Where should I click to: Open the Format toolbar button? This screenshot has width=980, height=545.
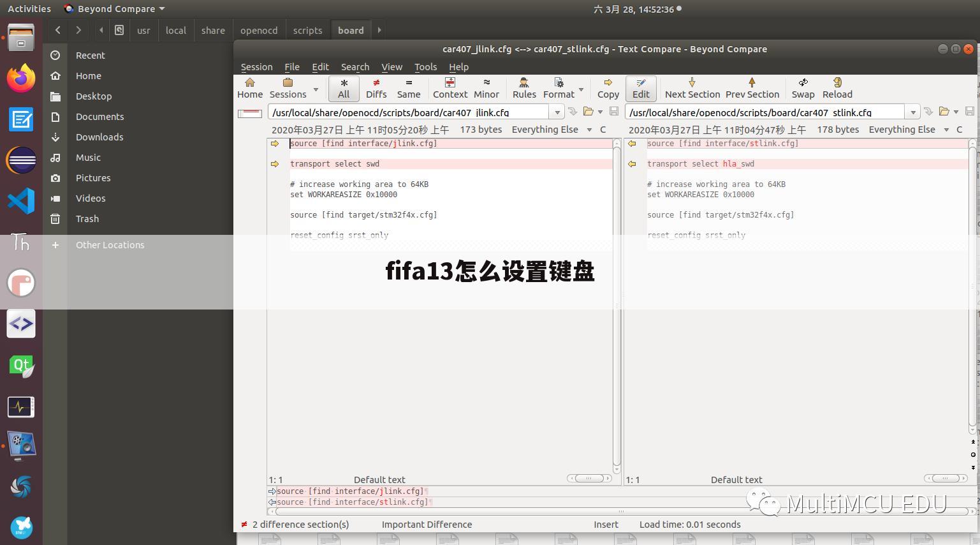(559, 88)
